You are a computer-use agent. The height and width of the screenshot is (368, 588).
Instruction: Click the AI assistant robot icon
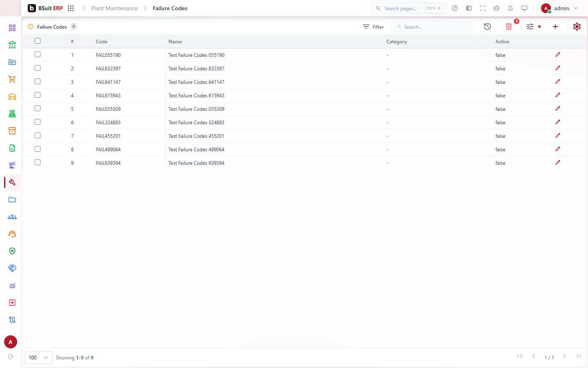(x=497, y=8)
